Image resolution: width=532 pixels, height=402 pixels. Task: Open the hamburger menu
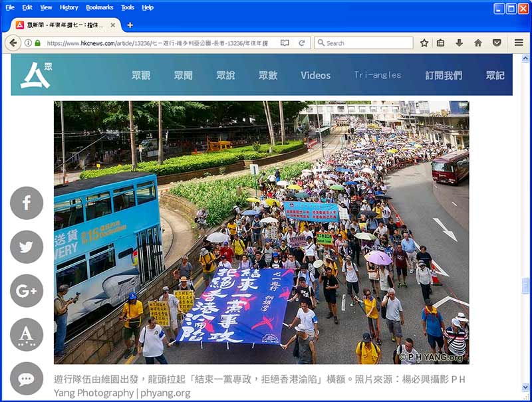click(519, 43)
